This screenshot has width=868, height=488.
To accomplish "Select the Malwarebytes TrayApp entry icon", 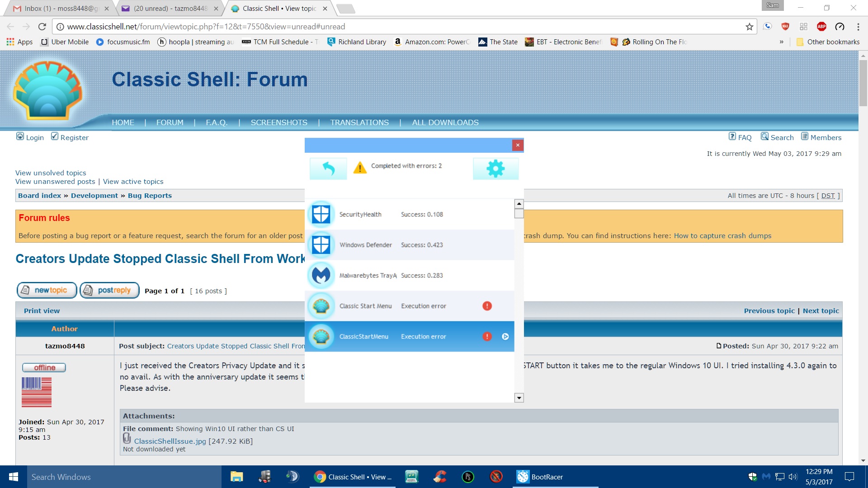I will (321, 275).
